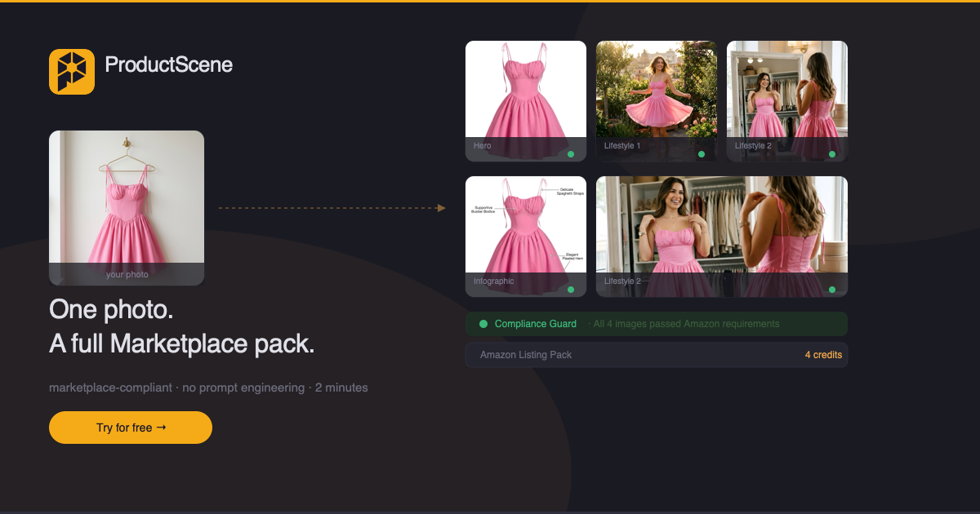The height and width of the screenshot is (514, 980).
Task: Click the '4 credits' text
Action: pos(823,355)
